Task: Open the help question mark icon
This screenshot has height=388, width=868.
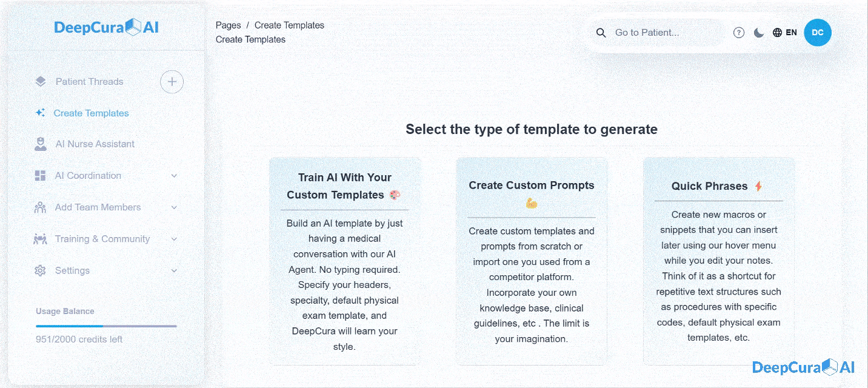Action: (738, 33)
